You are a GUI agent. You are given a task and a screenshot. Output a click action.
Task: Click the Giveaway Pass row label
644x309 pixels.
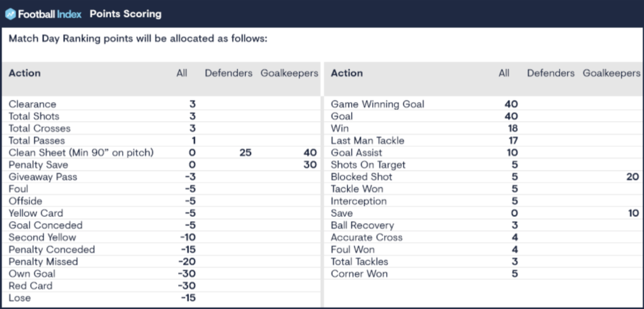tap(43, 177)
